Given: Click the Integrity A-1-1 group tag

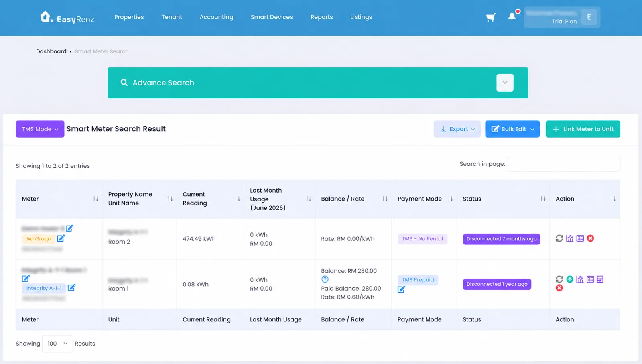Looking at the screenshot, I should coord(44,288).
